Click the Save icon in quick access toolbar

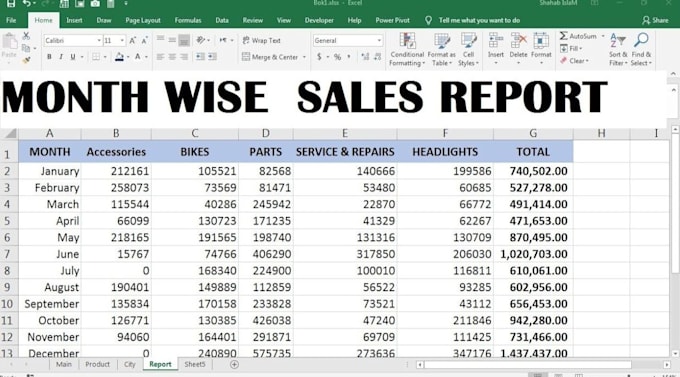[10, 3]
